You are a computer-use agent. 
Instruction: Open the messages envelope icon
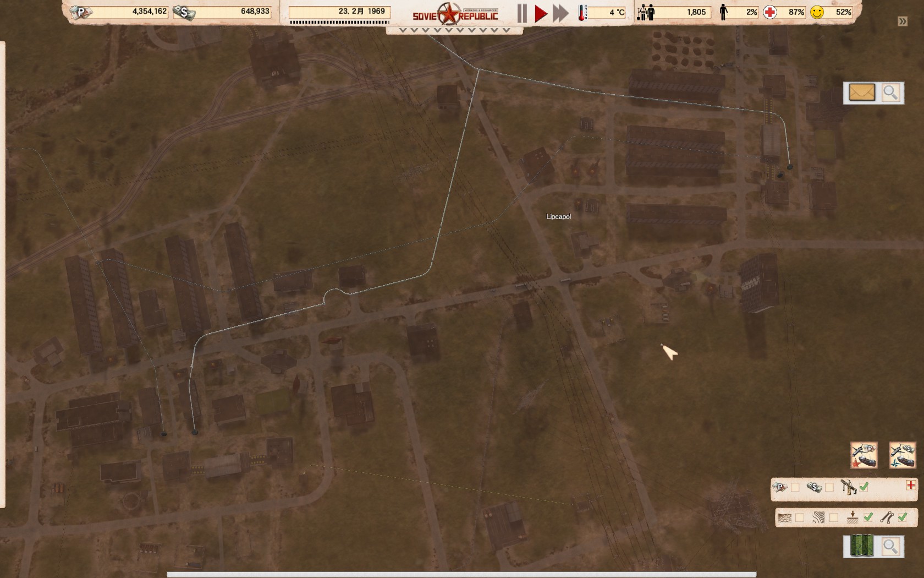862,92
